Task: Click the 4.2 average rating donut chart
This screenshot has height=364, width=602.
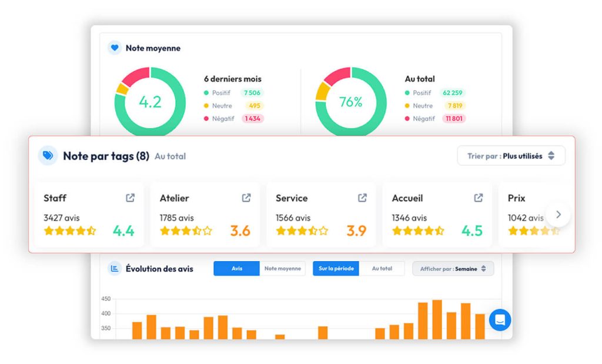Action: click(x=150, y=102)
